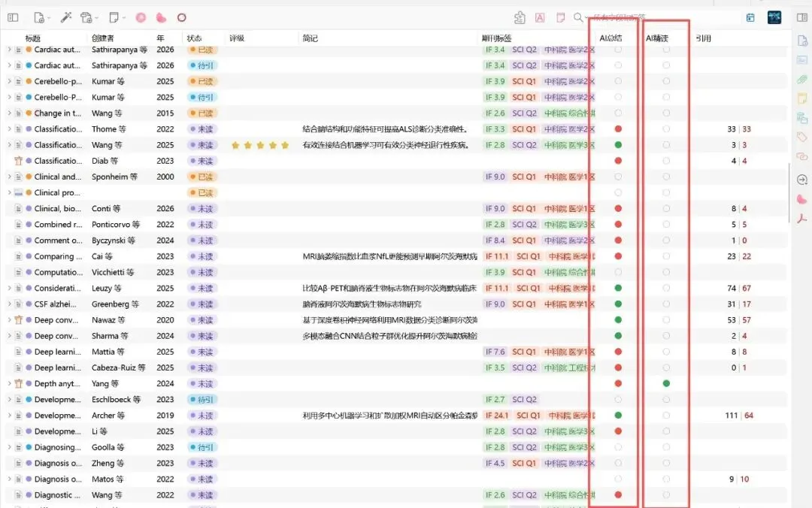The width and height of the screenshot is (812, 508).
Task: Click the red AI总结 dot for Diab row
Action: tap(618, 161)
